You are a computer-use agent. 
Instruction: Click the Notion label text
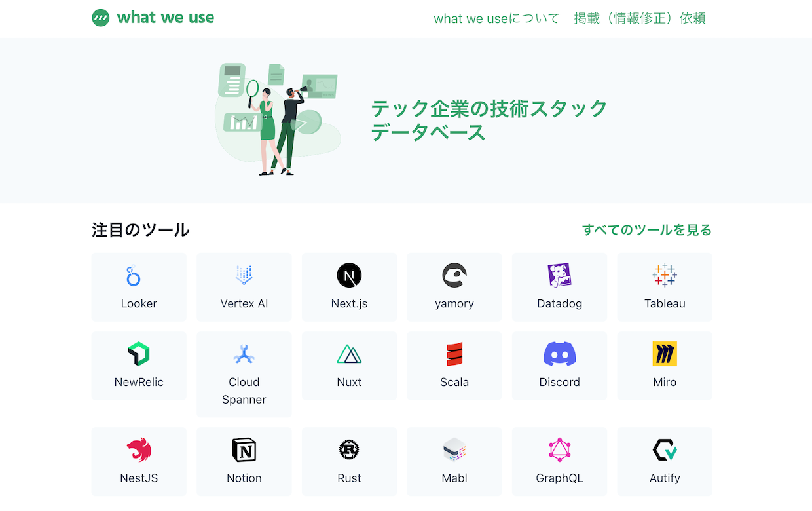[244, 478]
